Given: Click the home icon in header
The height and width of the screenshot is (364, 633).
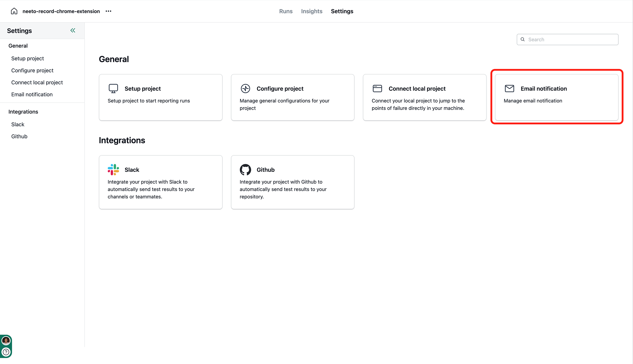Looking at the screenshot, I should [x=14, y=11].
